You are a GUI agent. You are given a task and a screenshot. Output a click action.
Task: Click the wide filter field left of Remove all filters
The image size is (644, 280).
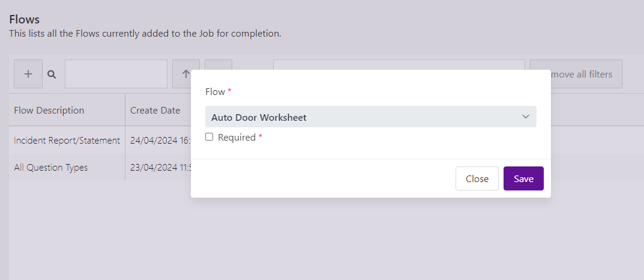[399, 64]
